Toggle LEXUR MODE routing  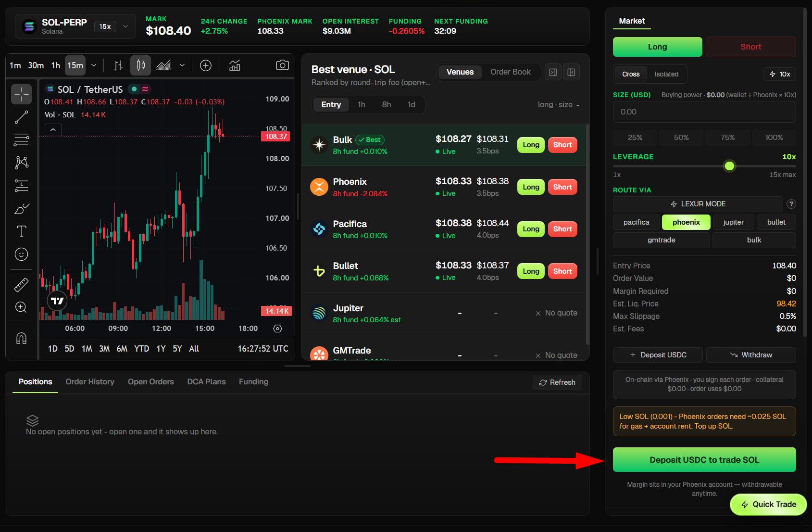tap(698, 204)
